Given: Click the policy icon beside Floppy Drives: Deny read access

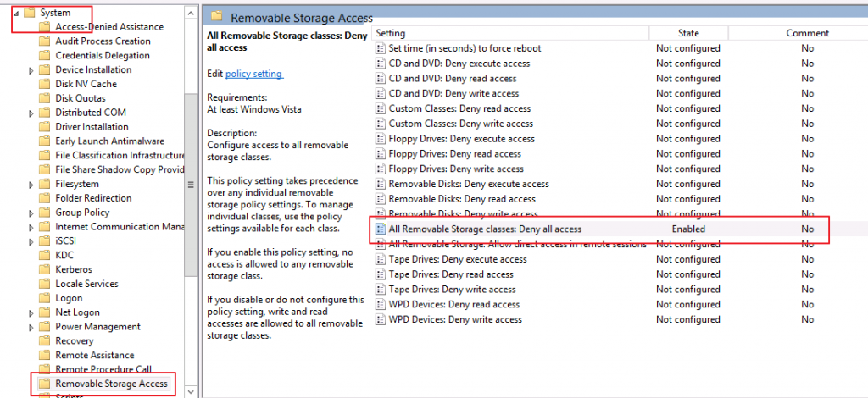Looking at the screenshot, I should coord(381,153).
